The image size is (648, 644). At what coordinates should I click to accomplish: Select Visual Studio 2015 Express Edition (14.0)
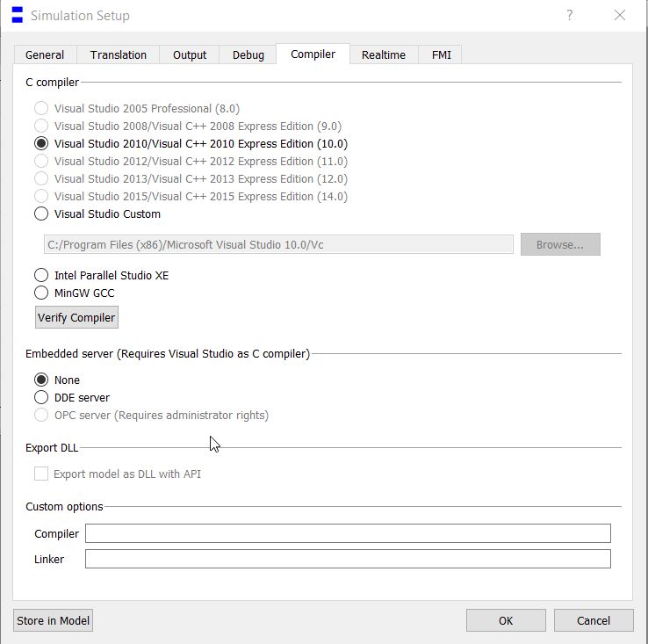(x=191, y=196)
